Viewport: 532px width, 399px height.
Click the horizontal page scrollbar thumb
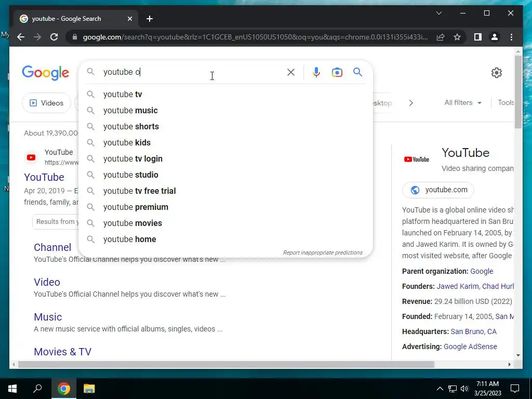coord(226,364)
